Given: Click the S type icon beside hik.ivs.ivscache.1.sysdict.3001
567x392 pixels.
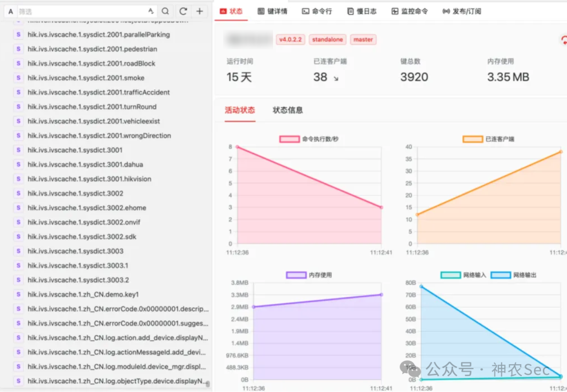Looking at the screenshot, I should (17, 150).
